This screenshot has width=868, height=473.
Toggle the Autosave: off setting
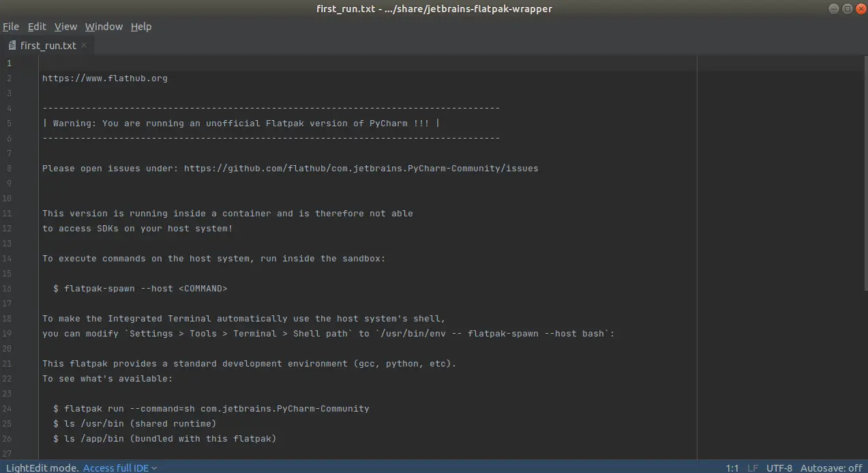tap(831, 468)
